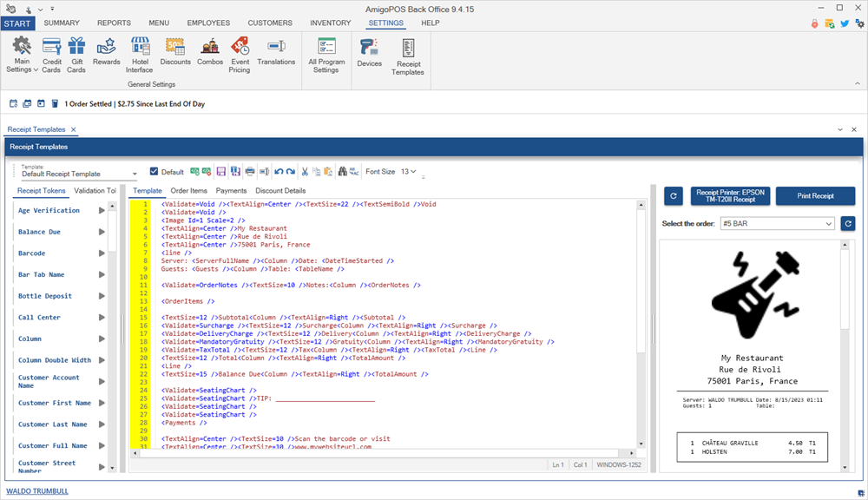Copy selected template text
Screen dimensions: 868x500
316,172
